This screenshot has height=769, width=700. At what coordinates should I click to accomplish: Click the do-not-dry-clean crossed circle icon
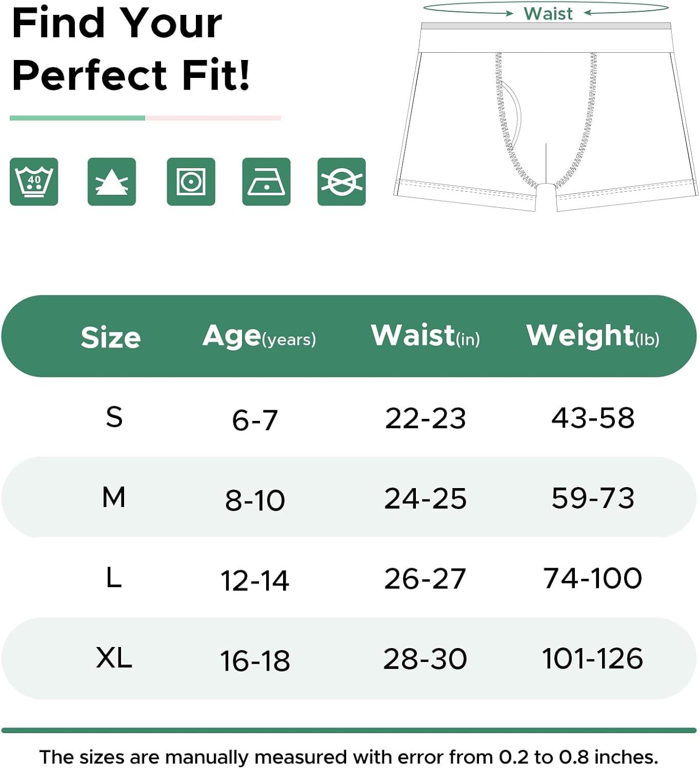[x=342, y=181]
